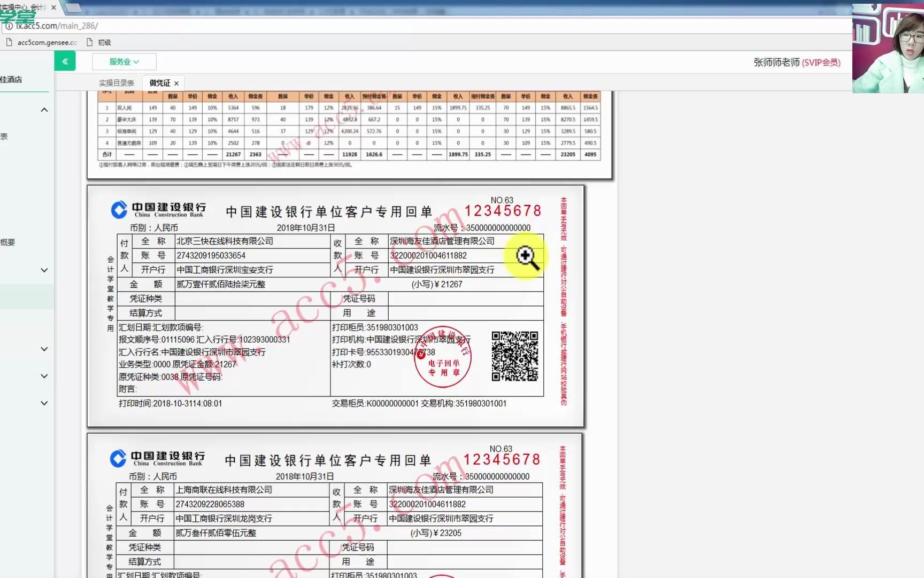The height and width of the screenshot is (578, 924).
Task: Click the magnifier zoom icon on receipt
Action: (527, 258)
